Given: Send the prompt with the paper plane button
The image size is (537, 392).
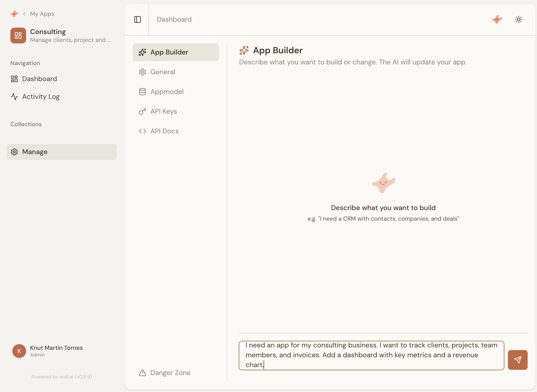Looking at the screenshot, I should pyautogui.click(x=518, y=360).
